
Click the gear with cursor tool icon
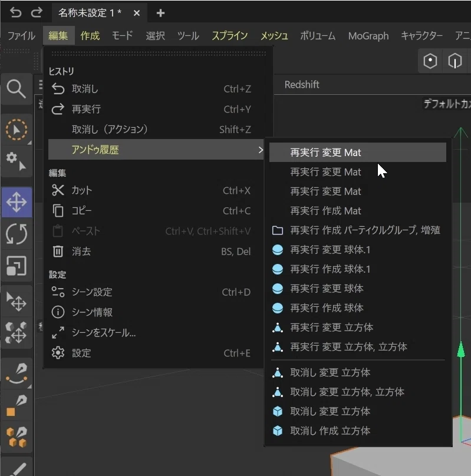click(x=17, y=161)
